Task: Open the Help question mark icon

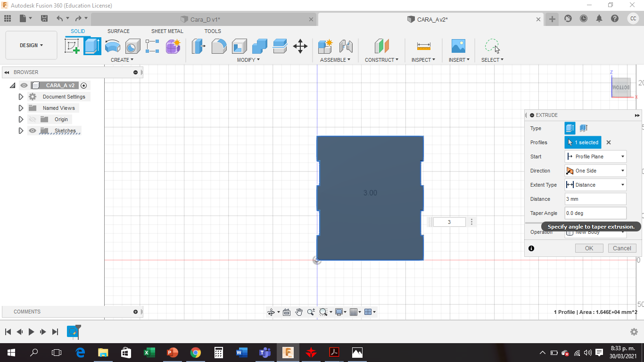Action: click(x=615, y=19)
